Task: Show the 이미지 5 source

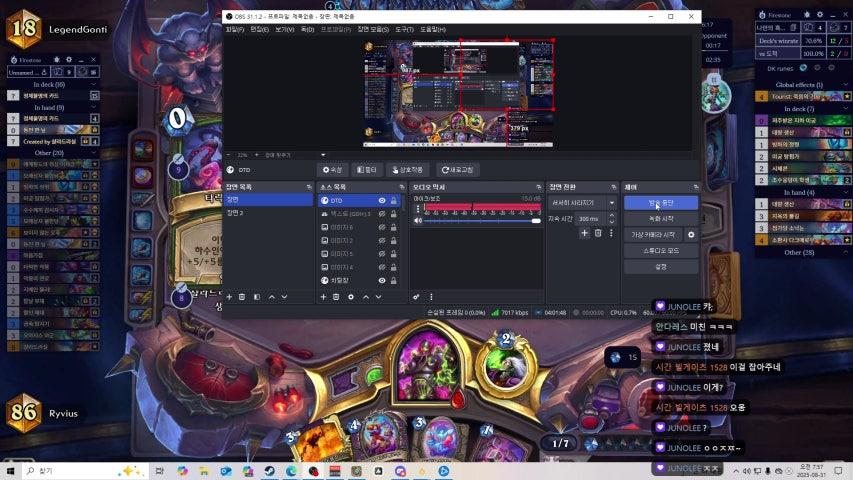Action: [382, 254]
